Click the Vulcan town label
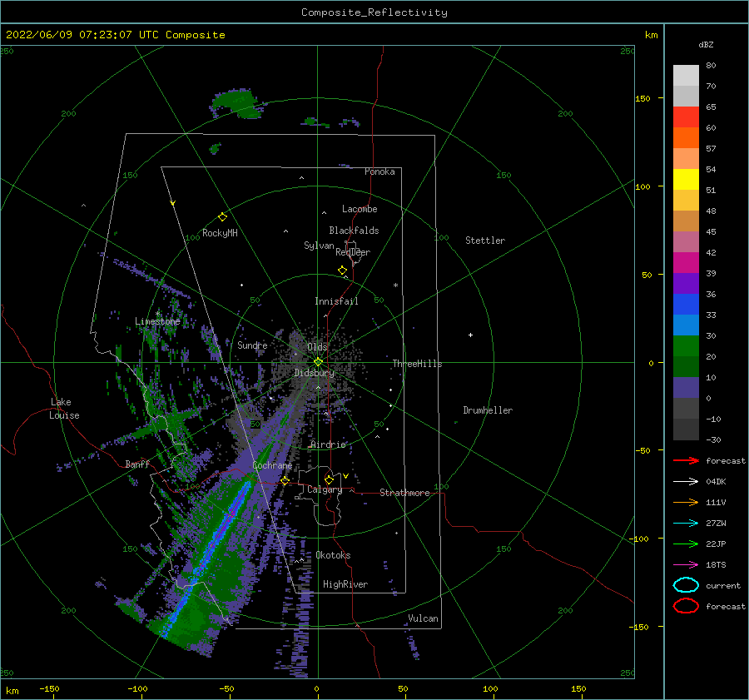This screenshot has height=700, width=749. [x=424, y=618]
